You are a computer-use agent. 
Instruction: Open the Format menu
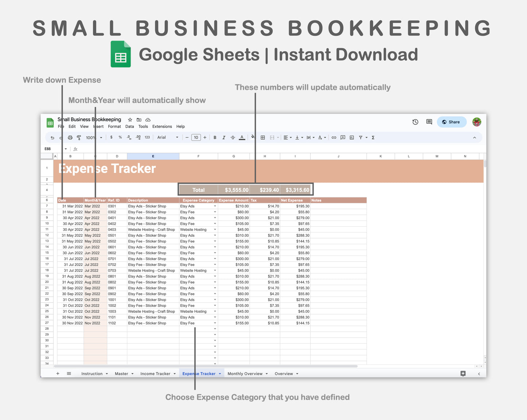pos(114,127)
